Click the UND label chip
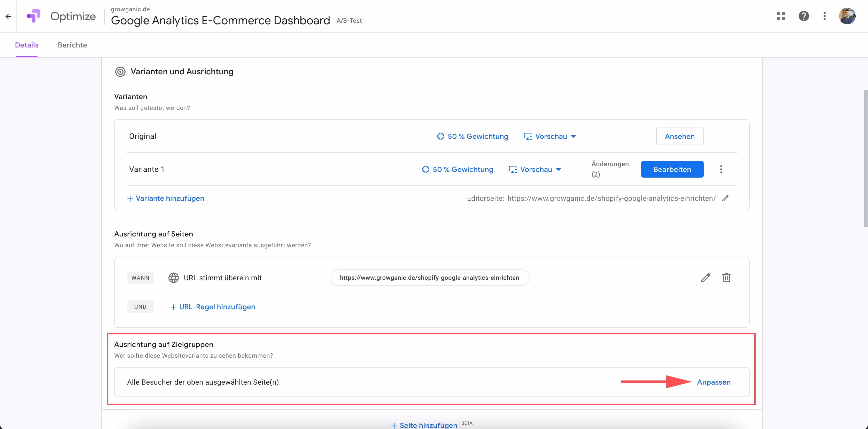Viewport: 868px width, 429px height. pyautogui.click(x=140, y=307)
